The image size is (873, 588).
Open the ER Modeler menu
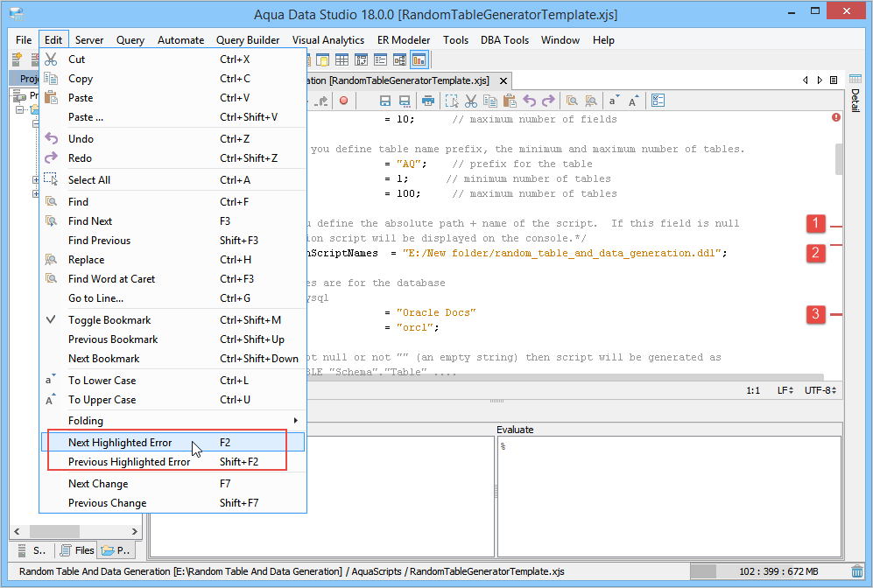[404, 40]
